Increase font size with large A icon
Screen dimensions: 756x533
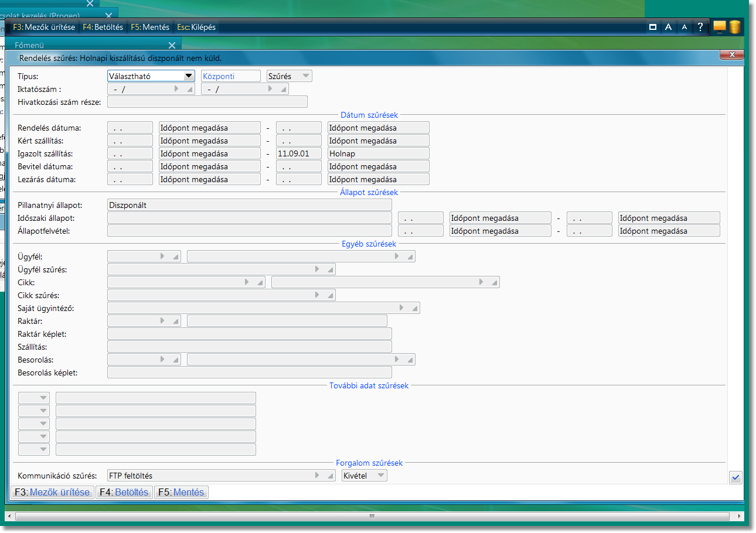coord(668,27)
